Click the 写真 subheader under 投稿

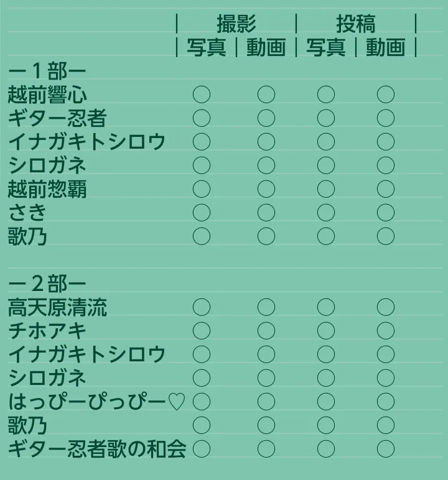(325, 48)
